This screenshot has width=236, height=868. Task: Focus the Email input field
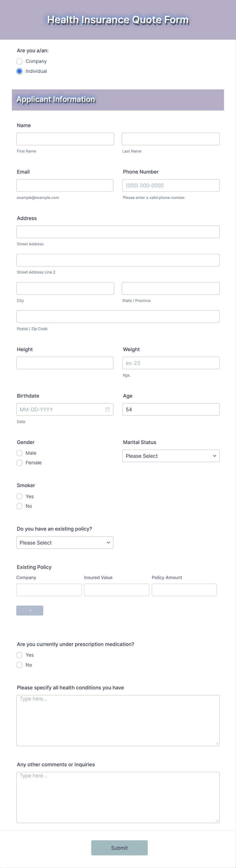(x=65, y=185)
